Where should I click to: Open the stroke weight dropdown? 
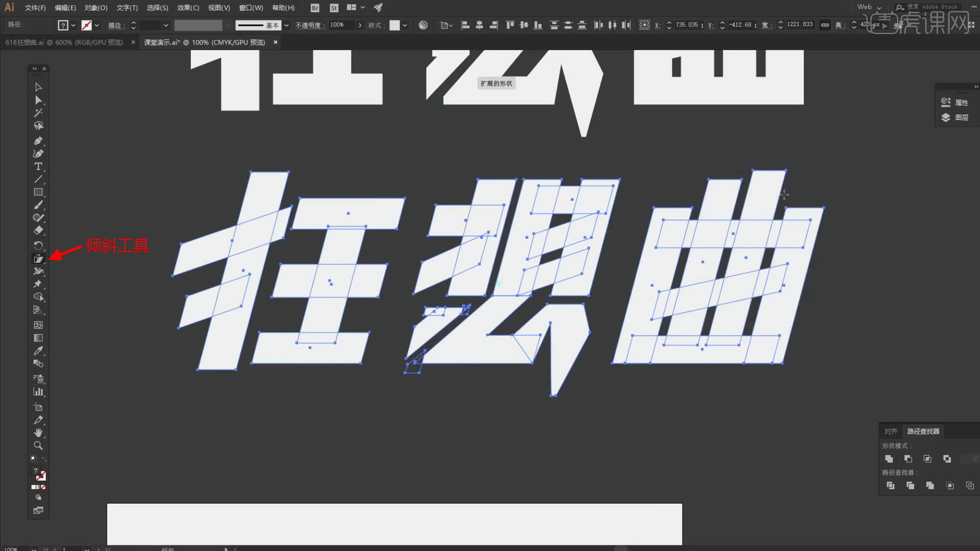click(166, 25)
